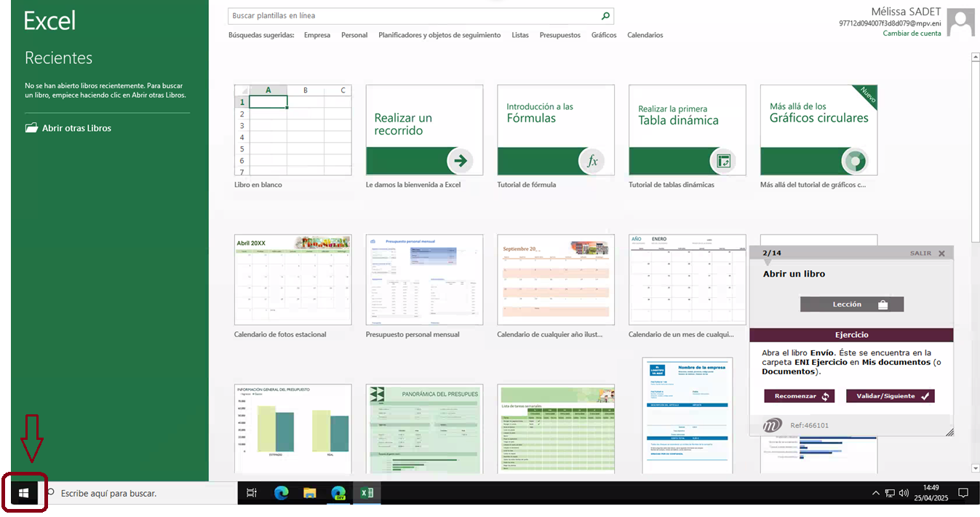This screenshot has width=980, height=517.
Task: Click the network icon in system tray
Action: pyautogui.click(x=890, y=493)
